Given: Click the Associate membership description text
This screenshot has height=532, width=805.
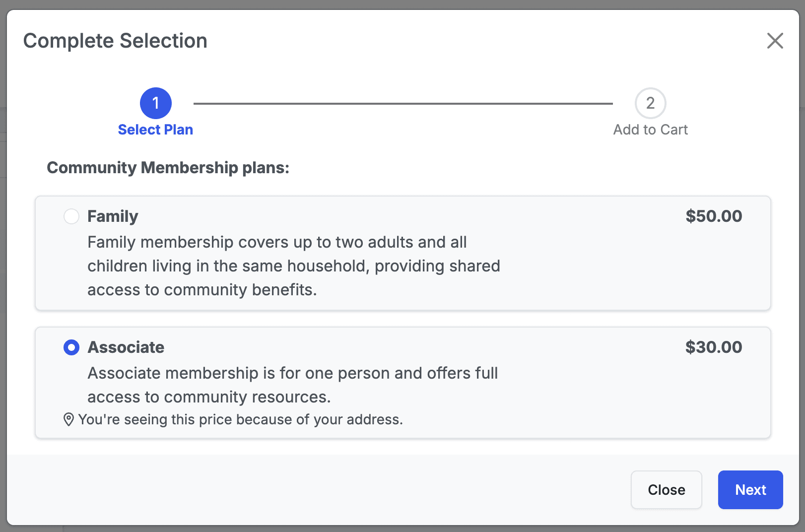Looking at the screenshot, I should (293, 385).
